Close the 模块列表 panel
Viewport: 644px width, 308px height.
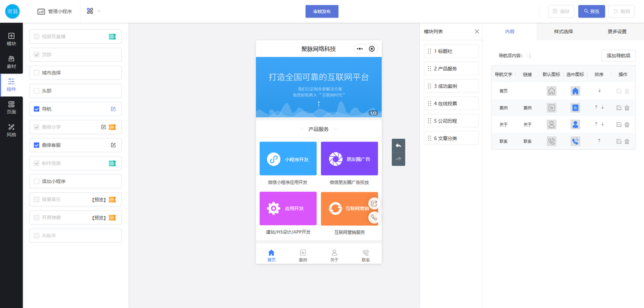477,32
